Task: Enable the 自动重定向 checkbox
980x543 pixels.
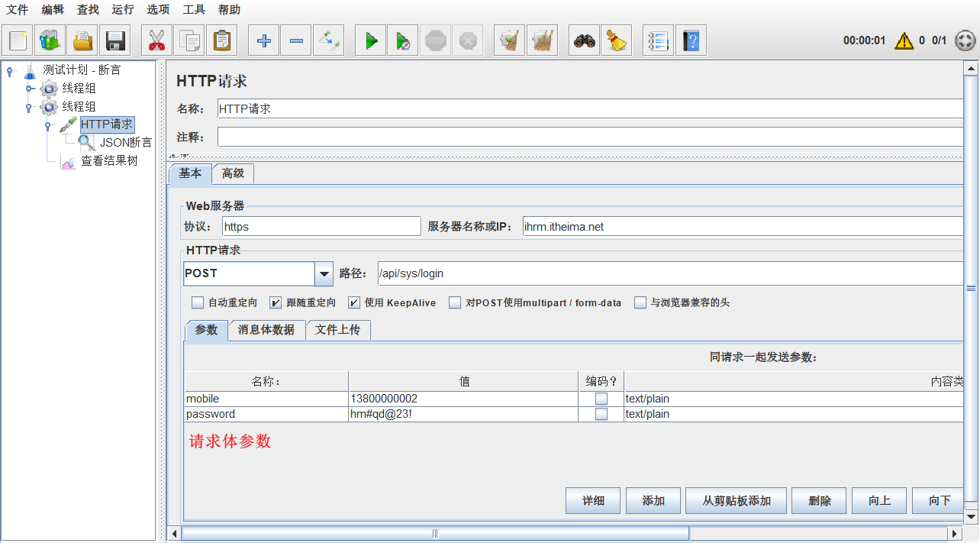Action: [198, 302]
